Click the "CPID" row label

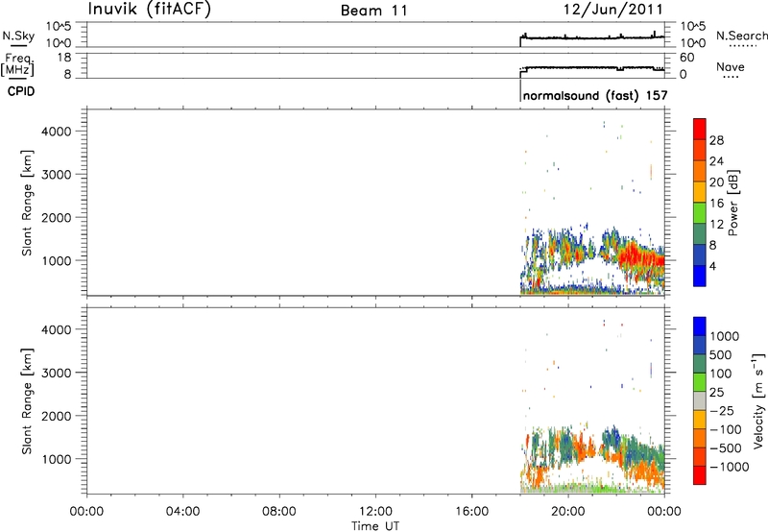tap(21, 91)
